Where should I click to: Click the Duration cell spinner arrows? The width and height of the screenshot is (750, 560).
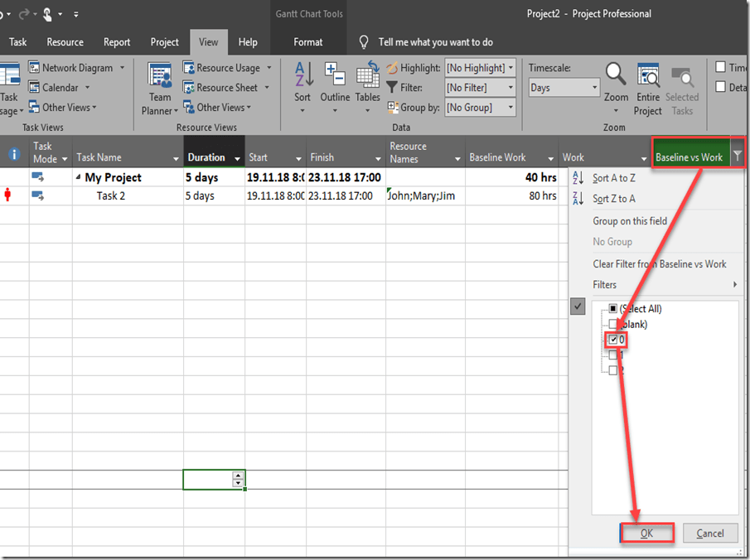239,479
